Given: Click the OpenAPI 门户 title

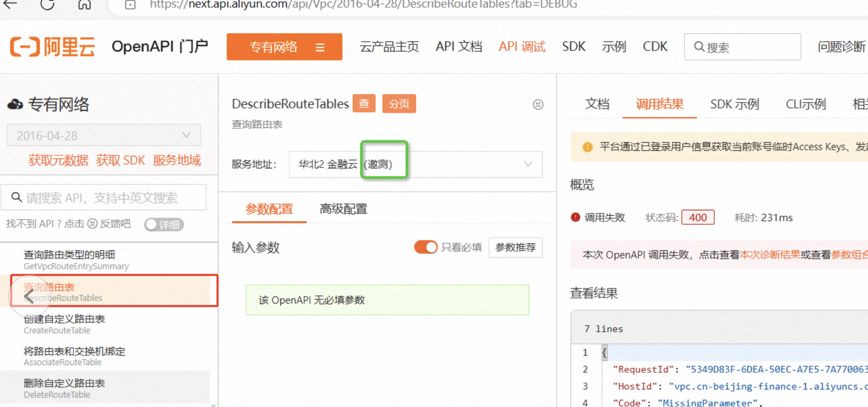Looking at the screenshot, I should (x=160, y=46).
